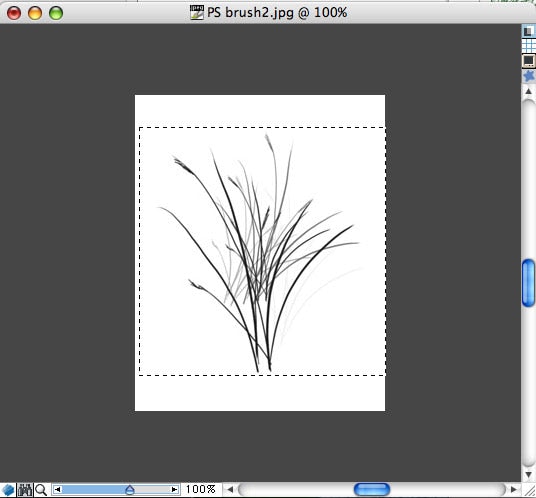The height and width of the screenshot is (498, 536).
Task: Click the magnifying glass zoom icon
Action: (41, 490)
